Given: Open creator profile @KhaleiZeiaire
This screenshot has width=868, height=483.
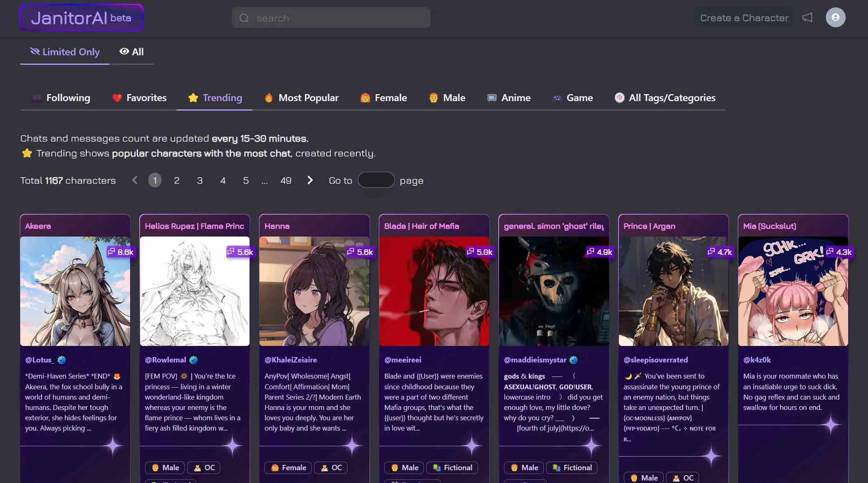Looking at the screenshot, I should click(290, 360).
